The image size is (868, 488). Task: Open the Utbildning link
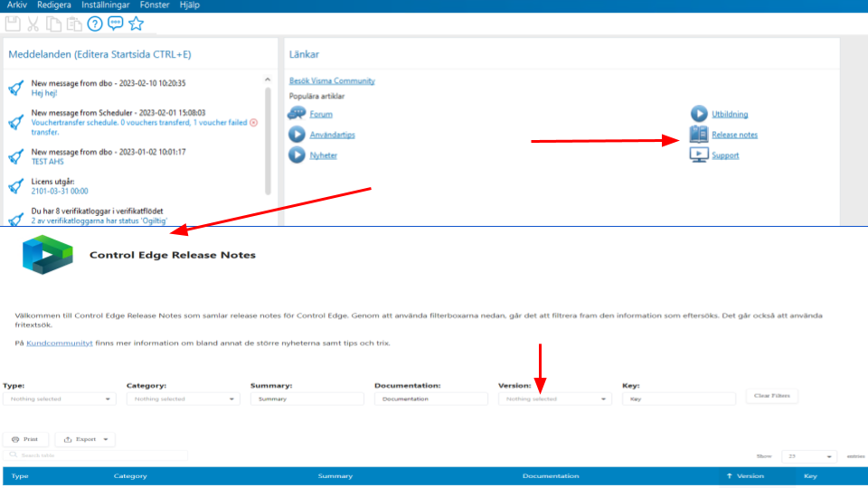pos(730,114)
